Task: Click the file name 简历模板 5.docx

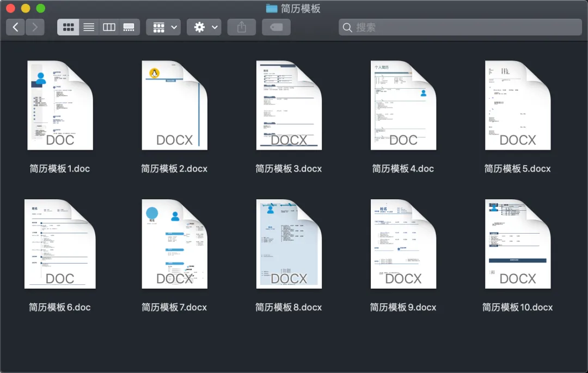Action: [x=518, y=169]
